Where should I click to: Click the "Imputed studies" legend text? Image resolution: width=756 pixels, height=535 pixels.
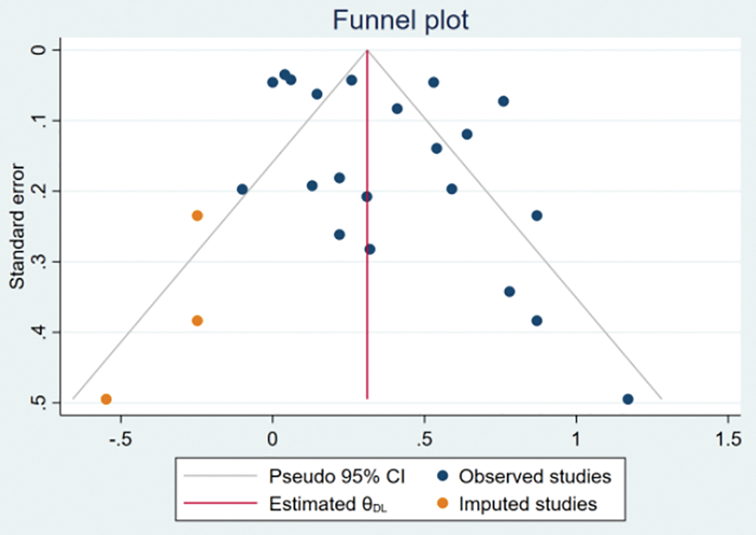click(528, 503)
